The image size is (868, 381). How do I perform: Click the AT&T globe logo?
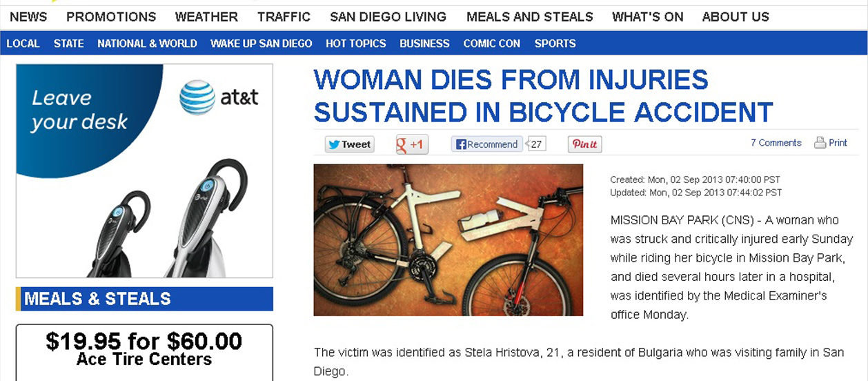[197, 97]
